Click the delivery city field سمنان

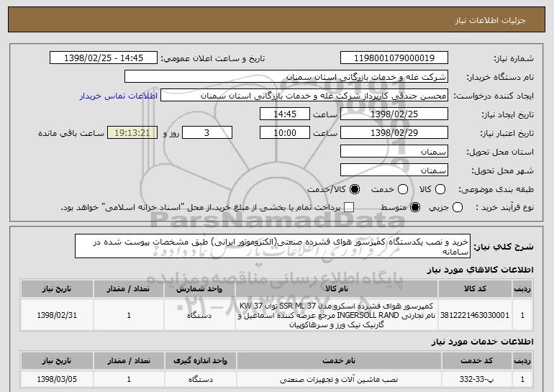click(x=394, y=170)
